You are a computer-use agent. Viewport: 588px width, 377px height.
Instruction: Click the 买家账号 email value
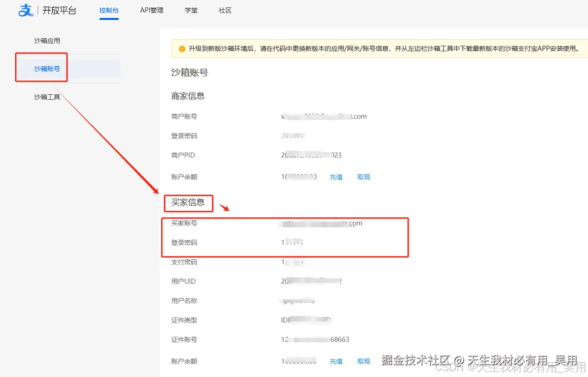(321, 223)
